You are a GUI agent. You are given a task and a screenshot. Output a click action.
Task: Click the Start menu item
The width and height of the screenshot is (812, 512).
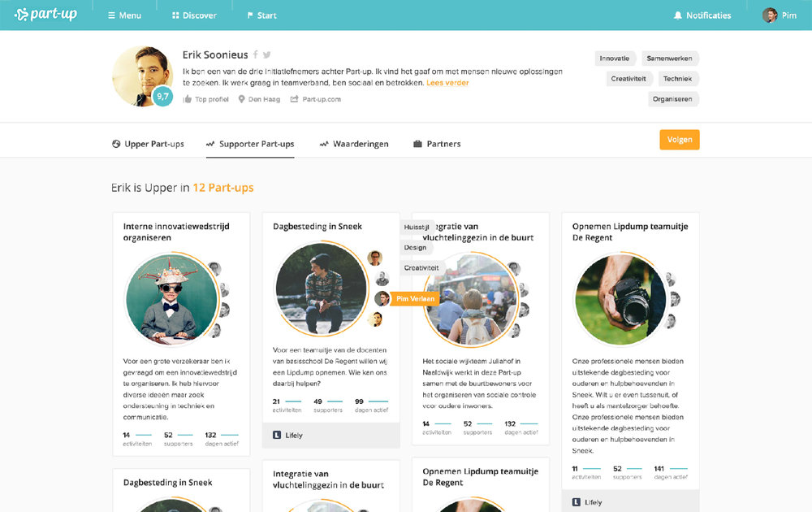coord(262,15)
